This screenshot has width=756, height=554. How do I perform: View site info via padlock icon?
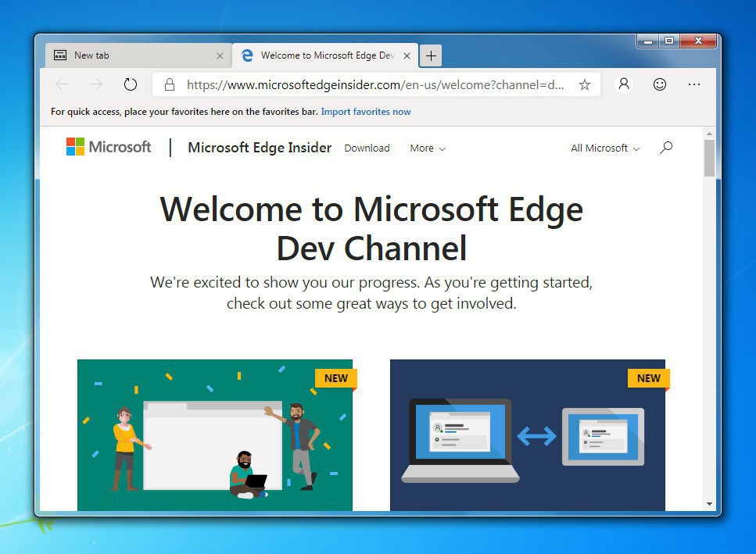click(x=169, y=84)
